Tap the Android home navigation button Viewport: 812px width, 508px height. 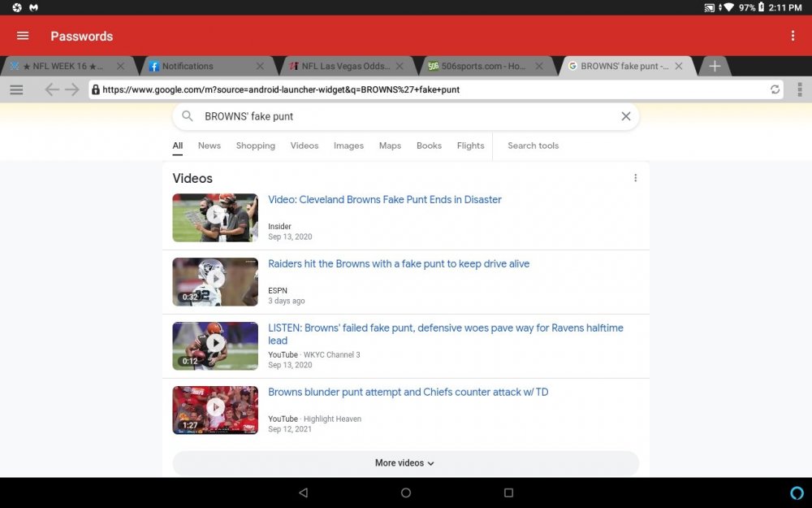click(x=406, y=493)
